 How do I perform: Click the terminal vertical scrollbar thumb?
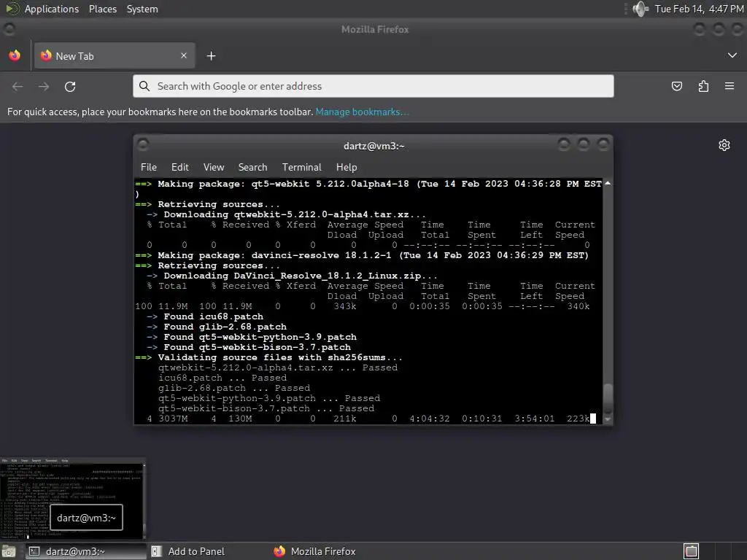[x=608, y=399]
